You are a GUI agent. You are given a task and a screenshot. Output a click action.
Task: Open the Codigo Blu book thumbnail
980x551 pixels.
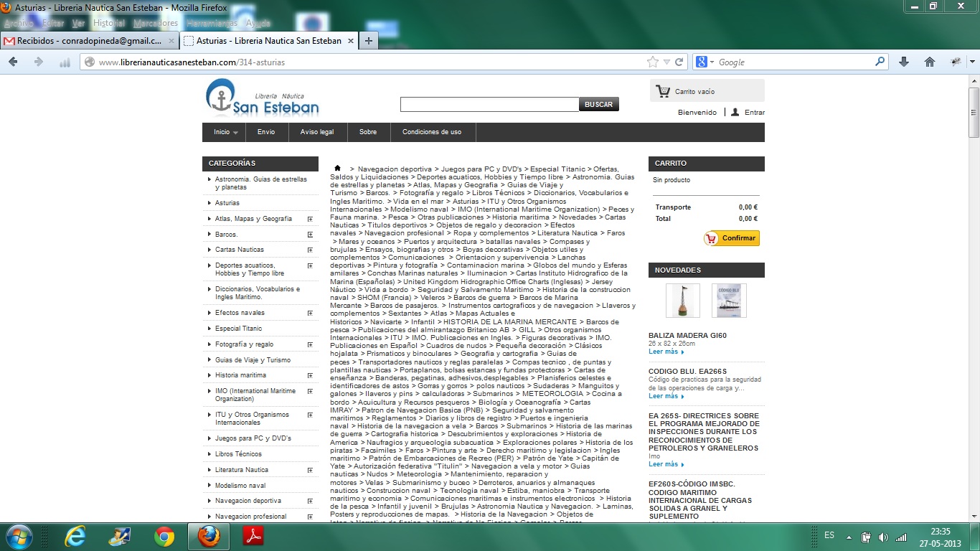pyautogui.click(x=729, y=301)
